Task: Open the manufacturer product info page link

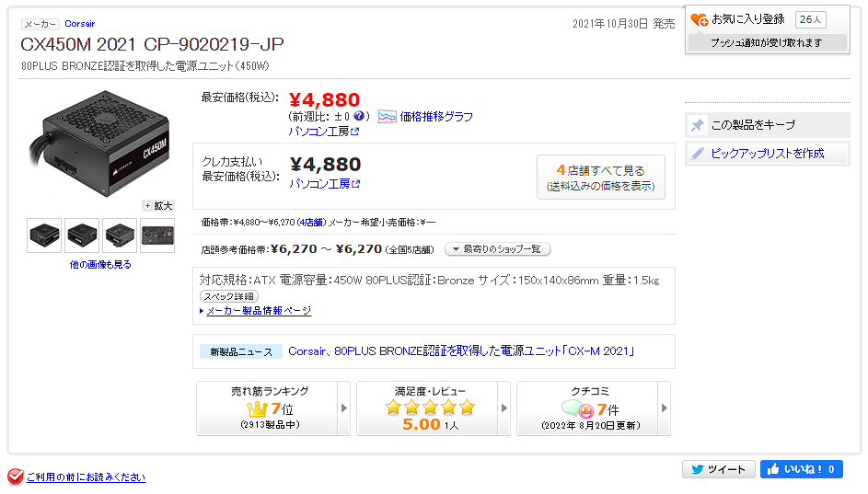Action: (x=258, y=311)
